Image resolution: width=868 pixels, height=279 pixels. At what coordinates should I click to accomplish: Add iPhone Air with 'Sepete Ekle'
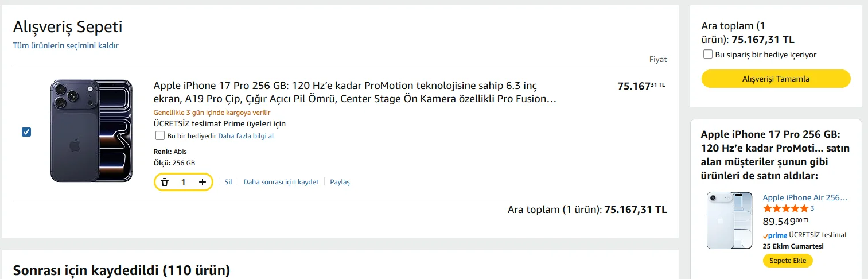(788, 261)
